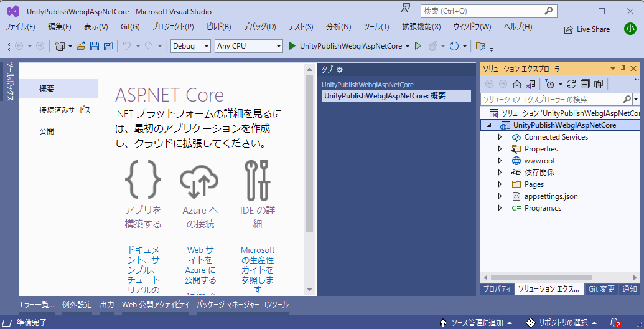Screen dimensions: 644x329
Task: Open the ビルド(B) menu
Action: [218, 27]
